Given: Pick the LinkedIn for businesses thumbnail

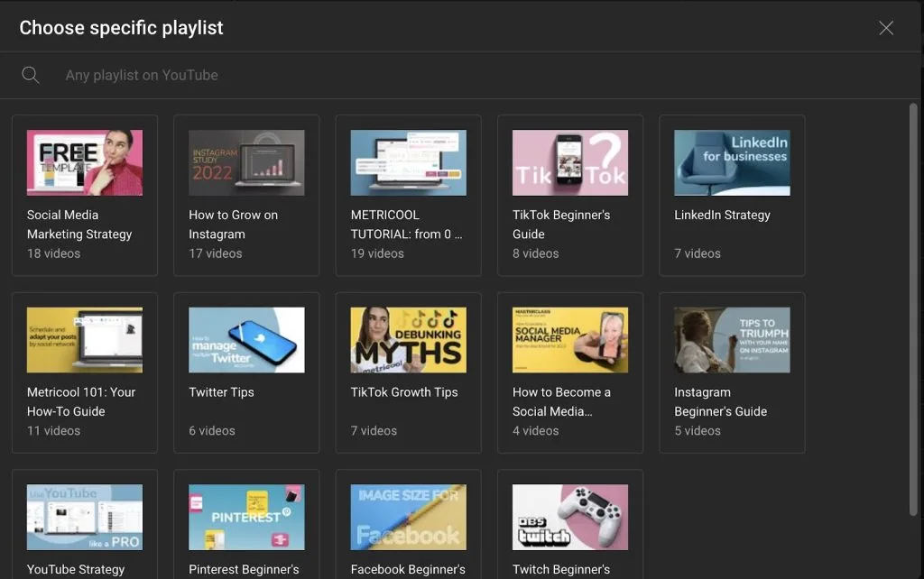Looking at the screenshot, I should 732,162.
